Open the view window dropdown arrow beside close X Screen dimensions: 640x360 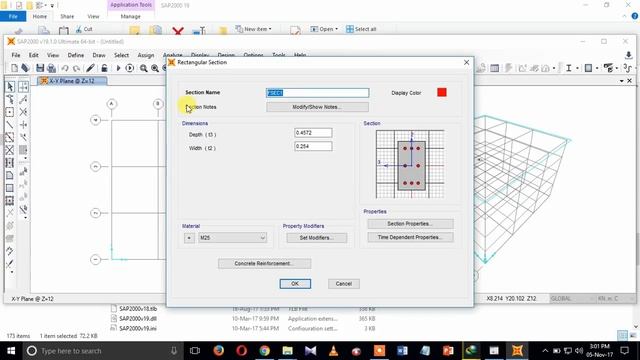(x=622, y=81)
